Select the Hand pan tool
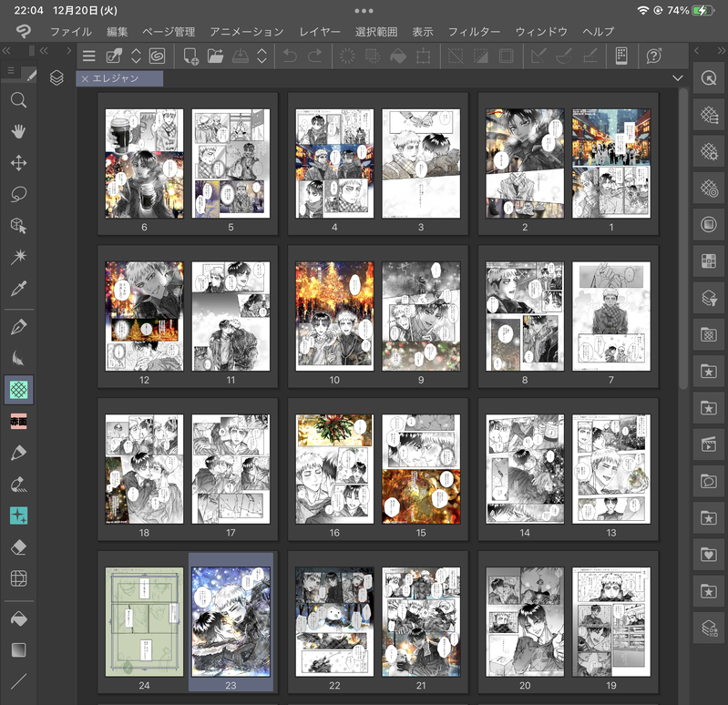The height and width of the screenshot is (705, 728). (x=18, y=131)
